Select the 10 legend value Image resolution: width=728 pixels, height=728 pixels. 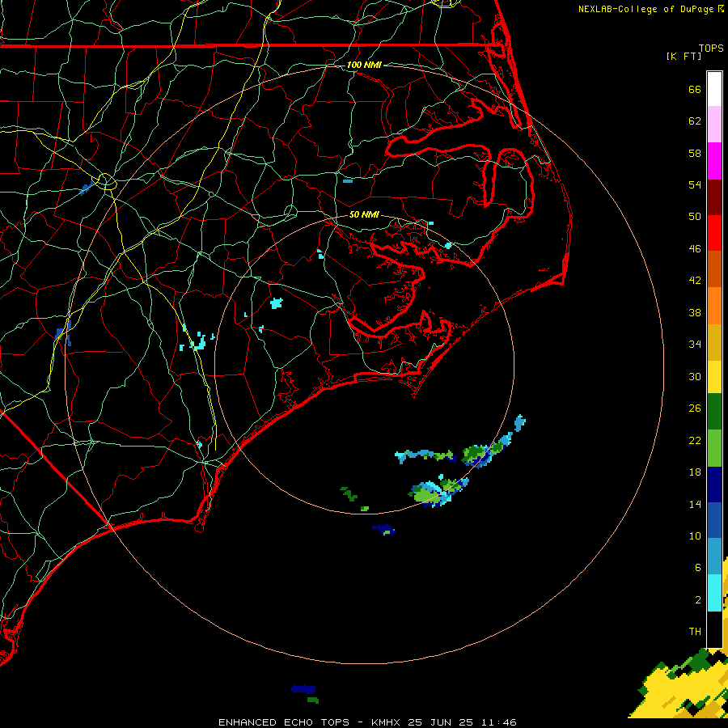click(x=695, y=536)
